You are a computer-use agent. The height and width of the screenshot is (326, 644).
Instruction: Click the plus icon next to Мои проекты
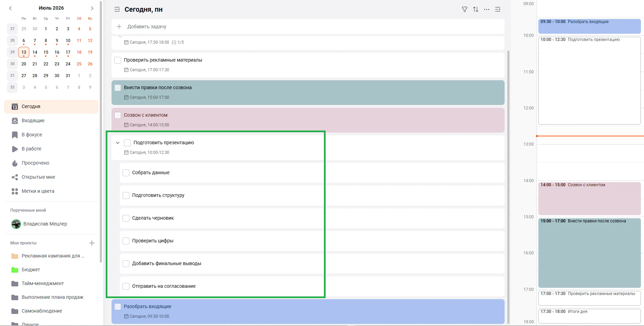coord(92,243)
